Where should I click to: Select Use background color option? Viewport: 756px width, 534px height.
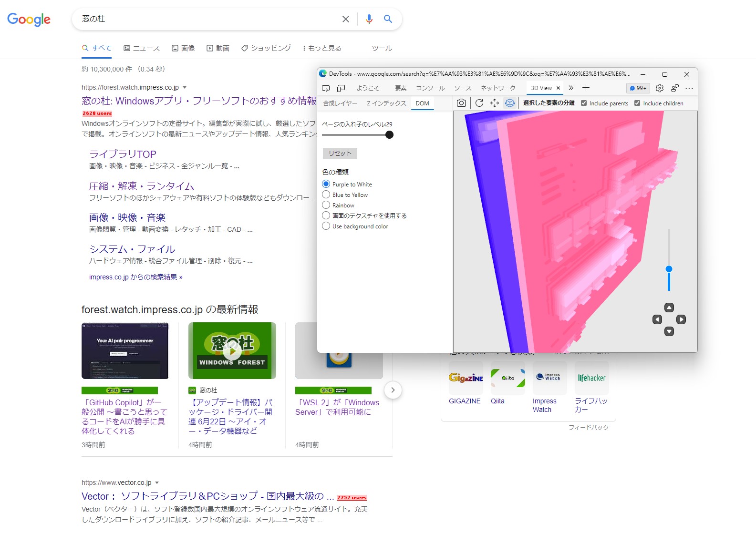tap(326, 226)
